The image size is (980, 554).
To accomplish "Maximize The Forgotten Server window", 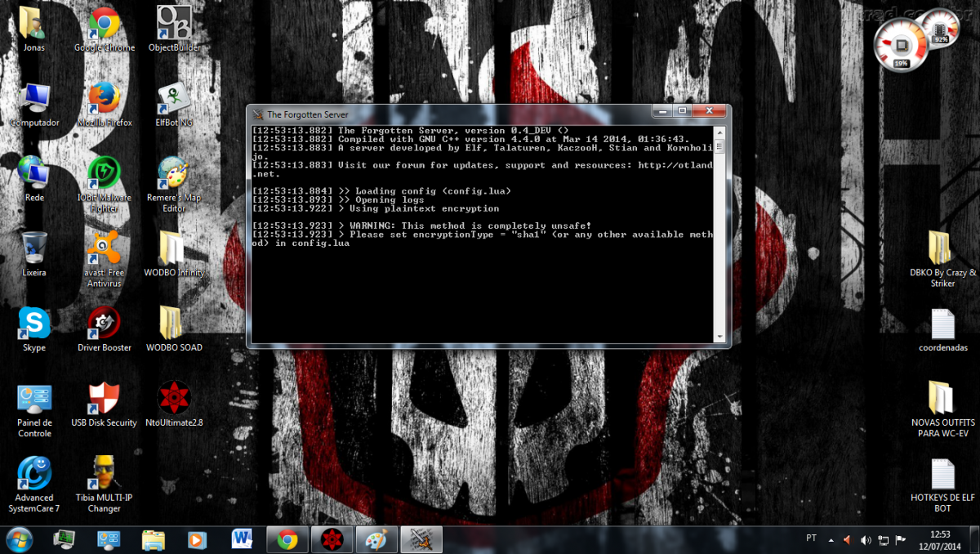I will pos(682,111).
